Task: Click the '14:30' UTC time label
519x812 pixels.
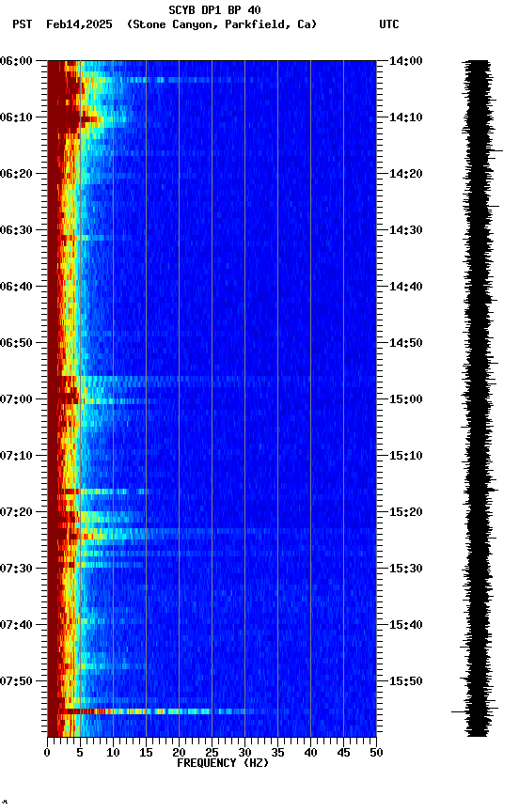Action: 406,230
